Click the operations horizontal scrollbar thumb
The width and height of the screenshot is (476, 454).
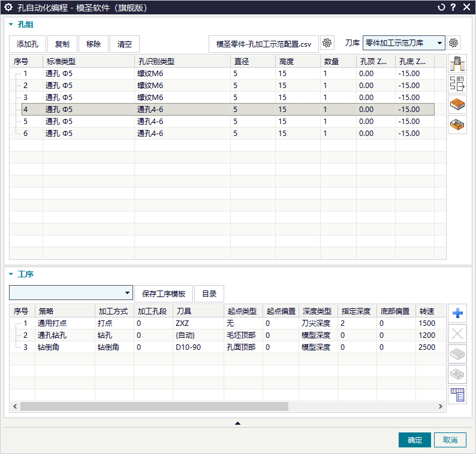pyautogui.click(x=154, y=407)
